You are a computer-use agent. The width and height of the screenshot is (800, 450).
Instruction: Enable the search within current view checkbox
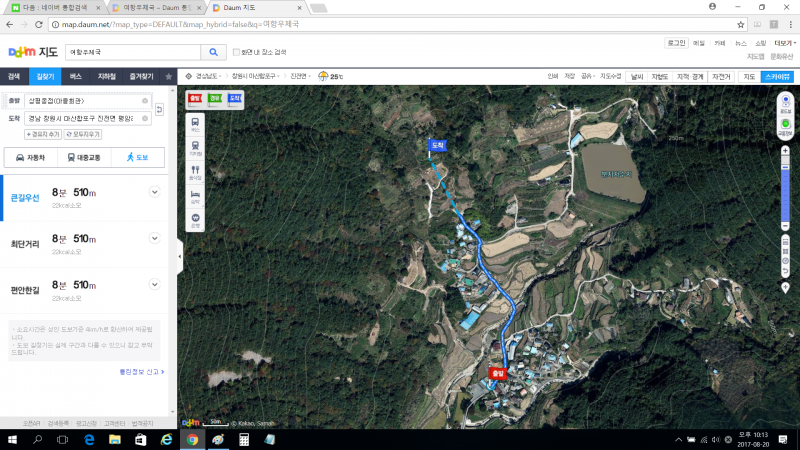(x=236, y=52)
